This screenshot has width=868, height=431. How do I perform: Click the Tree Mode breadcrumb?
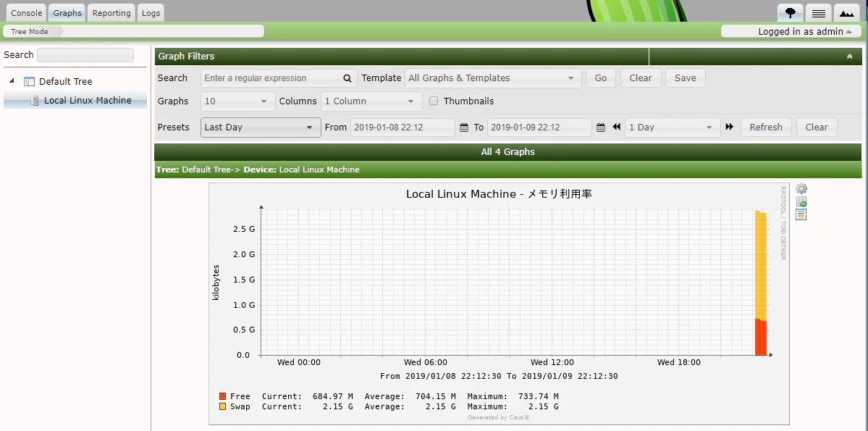coord(30,32)
